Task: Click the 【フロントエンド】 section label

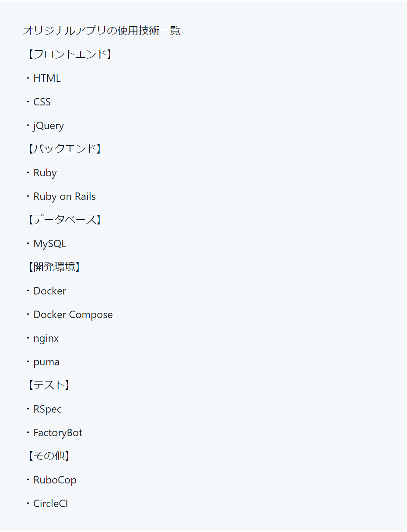Action: click(x=68, y=54)
